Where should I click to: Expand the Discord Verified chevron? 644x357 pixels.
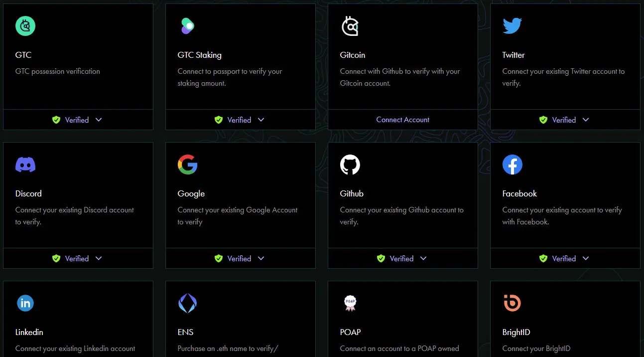[x=99, y=258]
